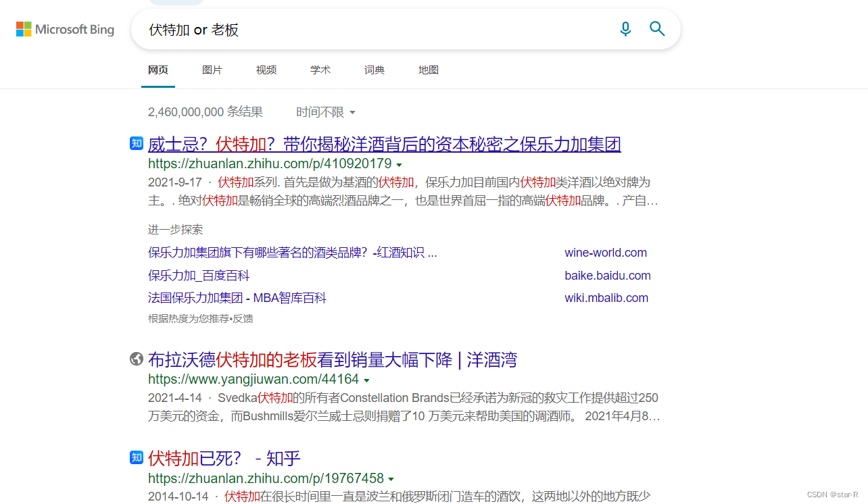The image size is (868, 504).
Task: Click URL https://www.yangjiuwan.com/44164
Action: point(254,380)
